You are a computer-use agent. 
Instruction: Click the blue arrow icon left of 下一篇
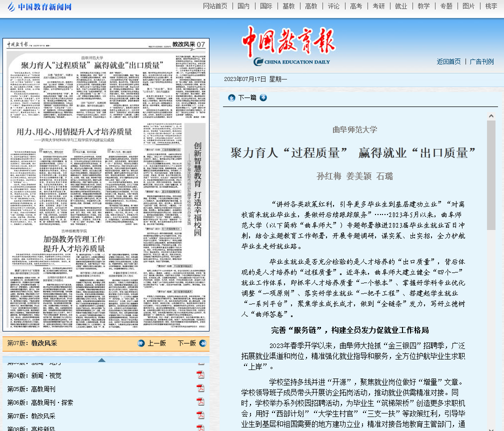click(x=231, y=98)
